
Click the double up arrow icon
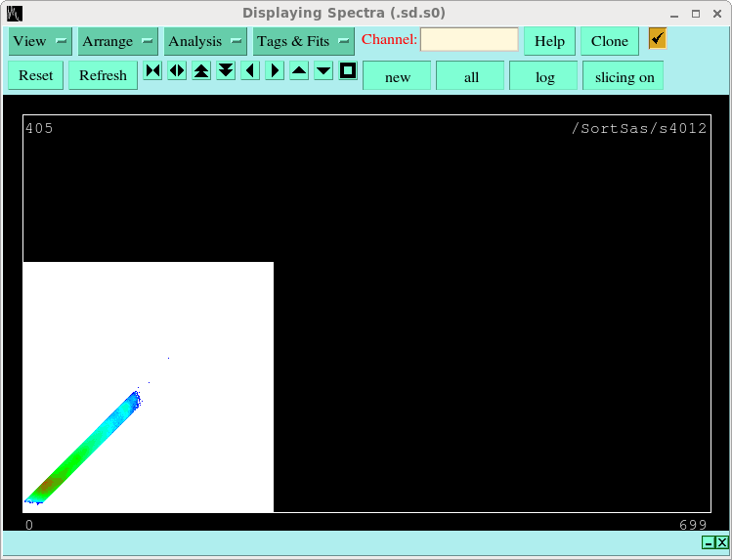[x=201, y=71]
